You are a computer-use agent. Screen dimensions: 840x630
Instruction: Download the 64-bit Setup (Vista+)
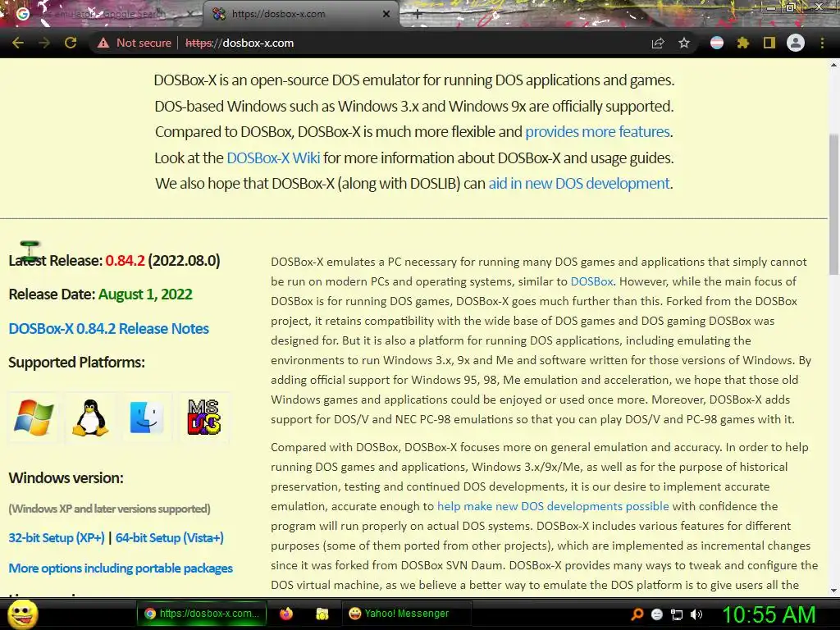[x=169, y=538]
